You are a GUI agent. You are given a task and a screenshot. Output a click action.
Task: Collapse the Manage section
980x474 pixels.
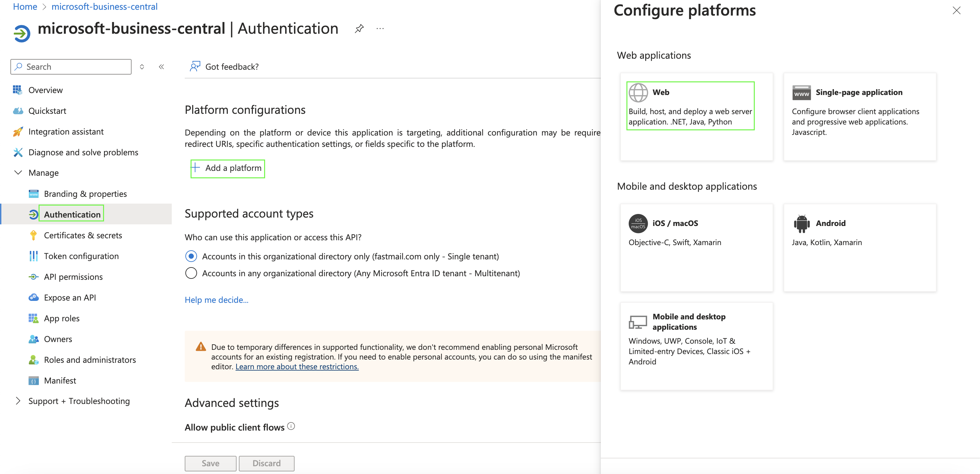click(x=18, y=173)
